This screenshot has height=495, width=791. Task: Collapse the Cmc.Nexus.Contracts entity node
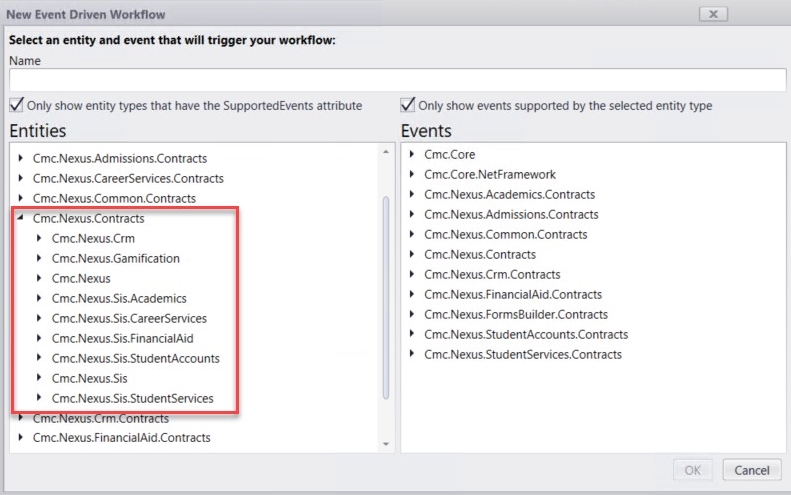[x=21, y=218]
